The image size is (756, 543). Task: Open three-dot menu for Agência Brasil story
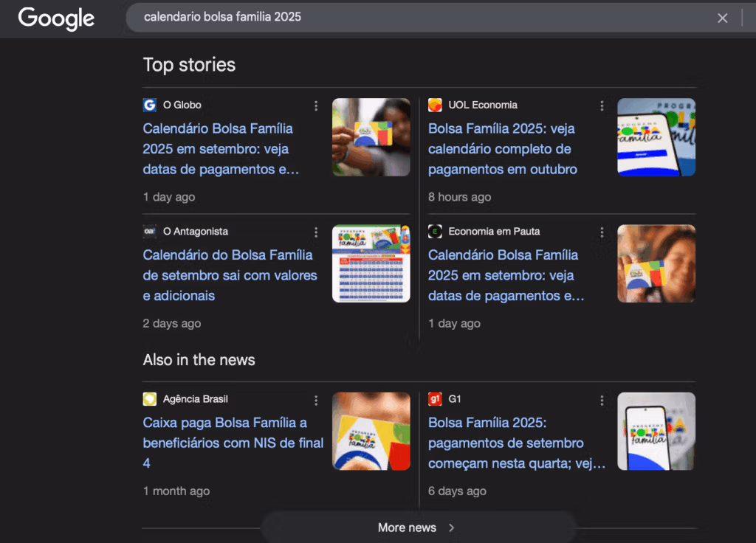click(316, 400)
